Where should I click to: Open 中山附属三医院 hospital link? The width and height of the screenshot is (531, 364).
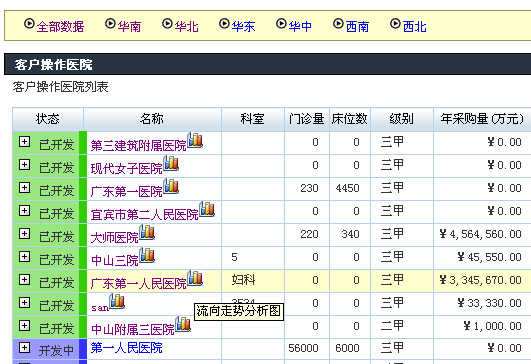pos(133,329)
